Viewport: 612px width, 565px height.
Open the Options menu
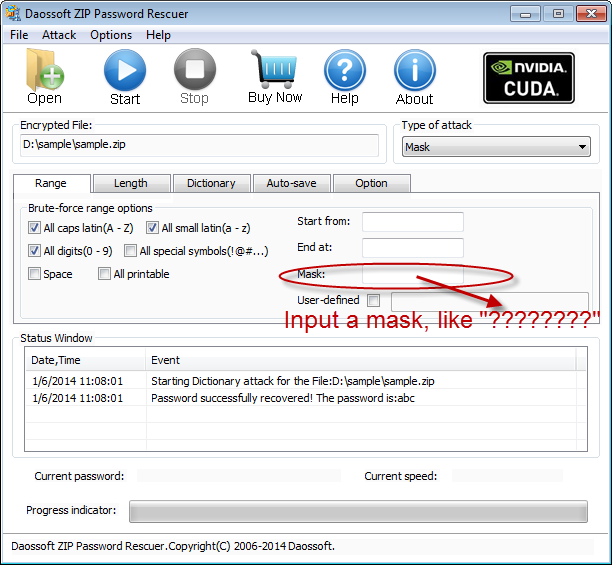[111, 35]
